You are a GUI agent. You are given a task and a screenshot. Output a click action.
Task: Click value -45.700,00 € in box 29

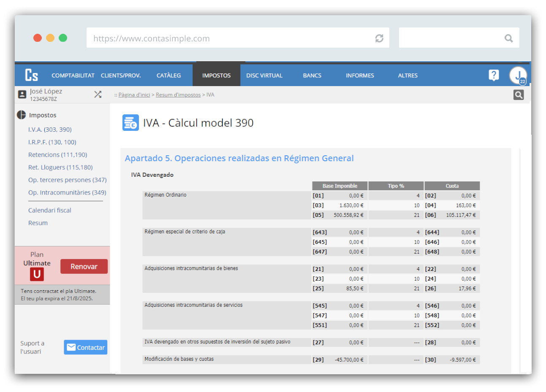pos(349,360)
